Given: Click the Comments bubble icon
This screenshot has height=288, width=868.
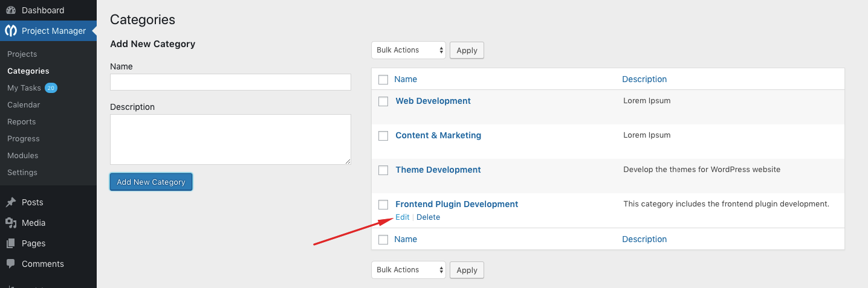Looking at the screenshot, I should click(11, 264).
